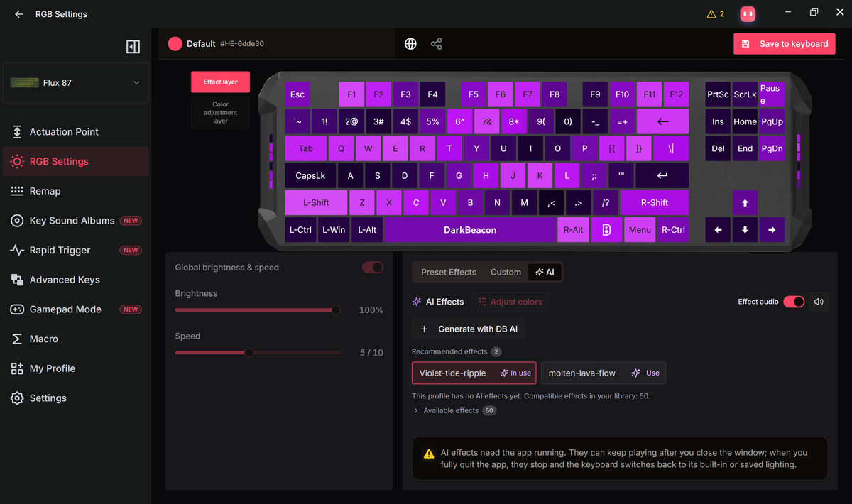Open Gamepad Mode section
The image size is (852, 504).
pos(76,309)
